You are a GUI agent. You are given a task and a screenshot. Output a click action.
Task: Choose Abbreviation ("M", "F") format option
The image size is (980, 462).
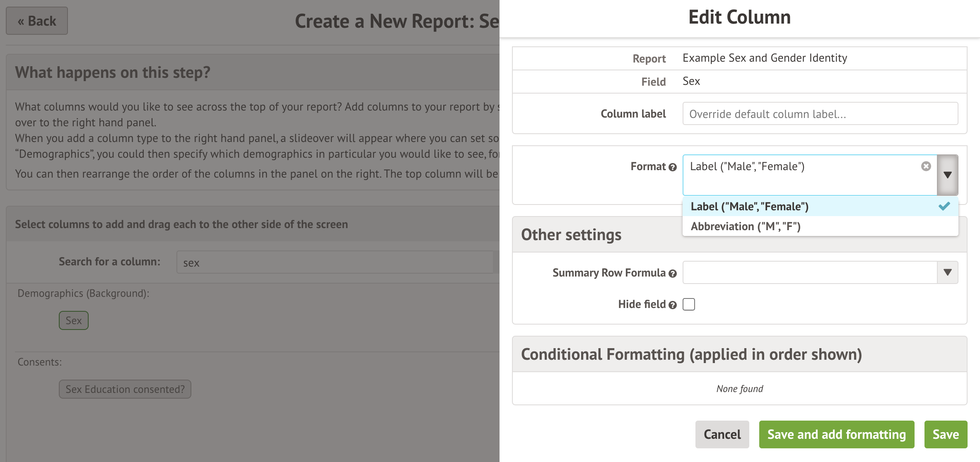tap(746, 226)
